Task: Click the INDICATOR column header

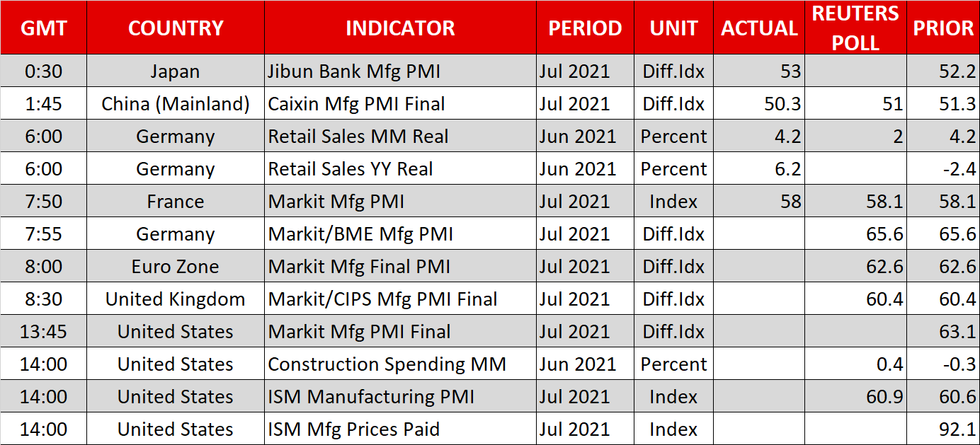Action: pyautogui.click(x=400, y=28)
